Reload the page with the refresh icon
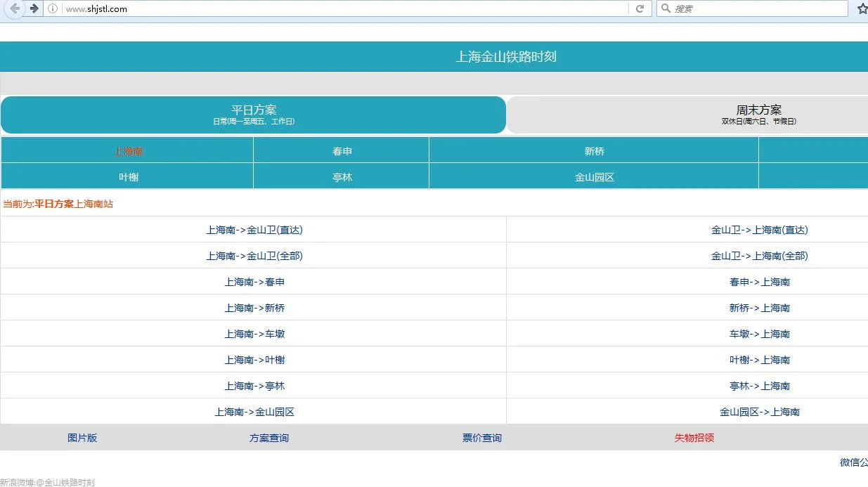The width and height of the screenshot is (868, 487). click(x=640, y=8)
